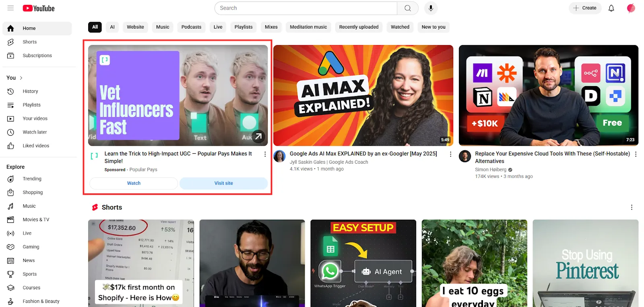The image size is (644, 307).
Task: Open the hamburger guide menu
Action: coord(10,8)
